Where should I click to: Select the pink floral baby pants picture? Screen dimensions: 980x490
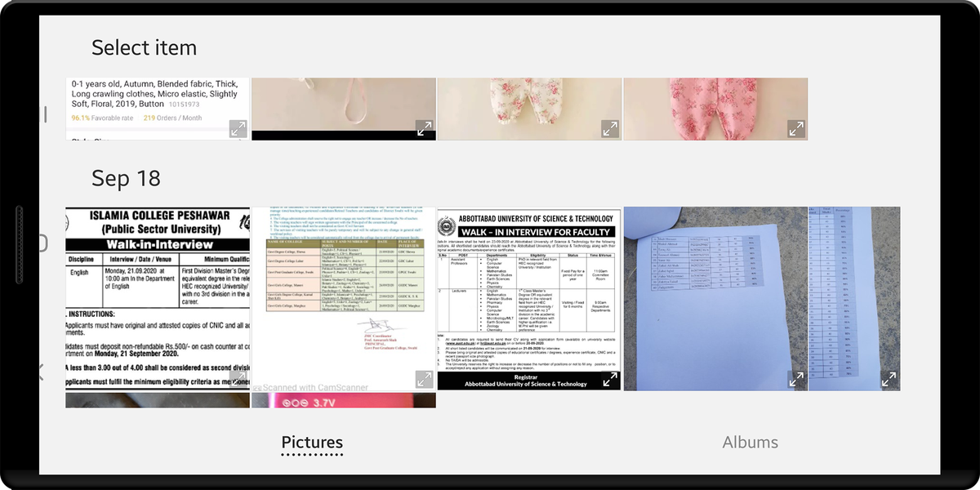715,105
